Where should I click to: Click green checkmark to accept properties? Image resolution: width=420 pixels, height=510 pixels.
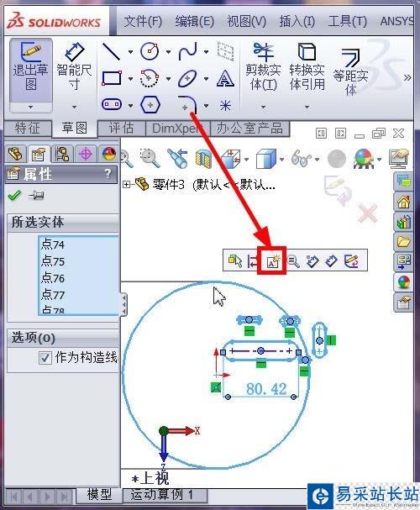[14, 195]
